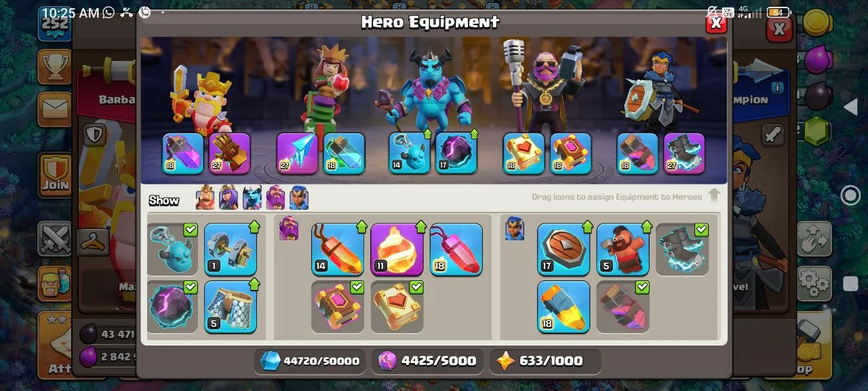Select the level 17 Royal Champion shield equipment
The height and width of the screenshot is (391, 868).
[x=564, y=249]
